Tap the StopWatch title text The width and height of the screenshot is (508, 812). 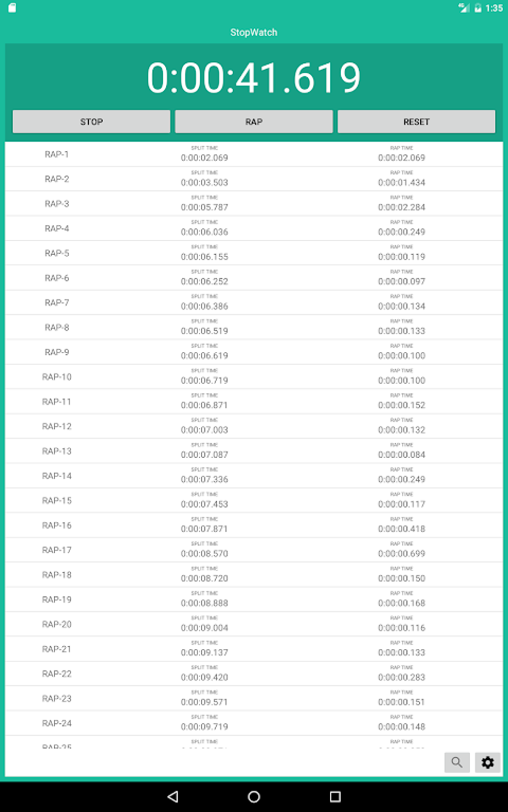(254, 32)
